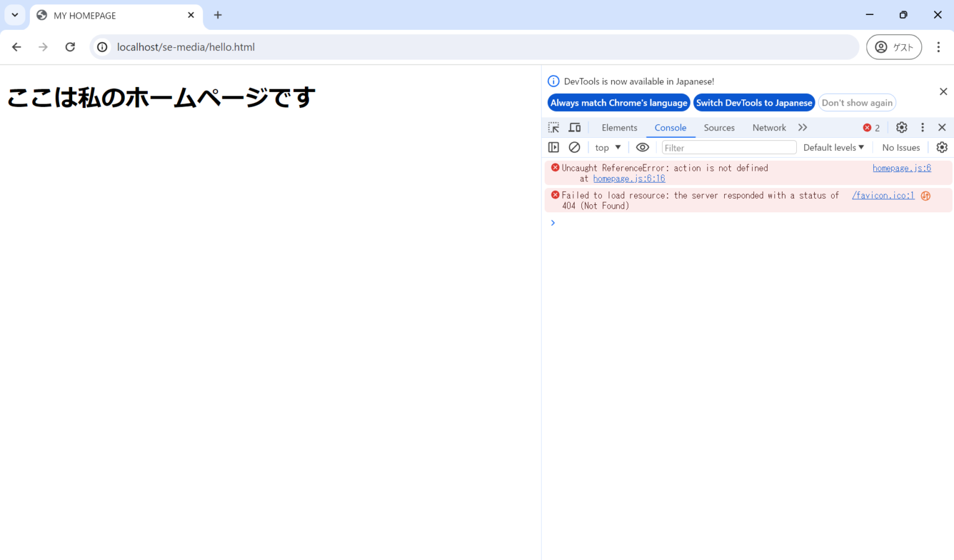Restore down the Chrome window
Screen dimensions: 954x560
[904, 15]
